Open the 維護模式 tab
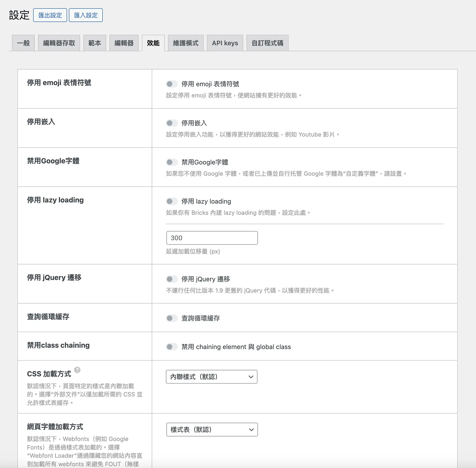The height and width of the screenshot is (468, 476). (x=186, y=43)
